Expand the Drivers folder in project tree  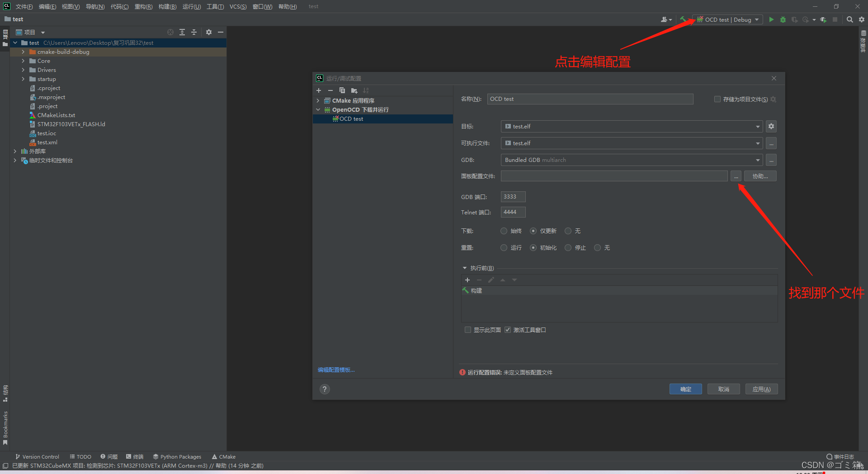[x=23, y=70]
